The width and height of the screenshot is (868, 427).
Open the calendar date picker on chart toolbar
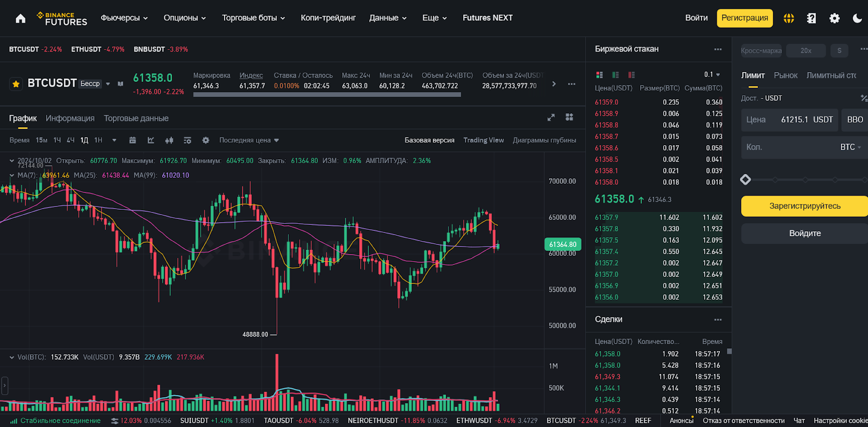pos(132,140)
